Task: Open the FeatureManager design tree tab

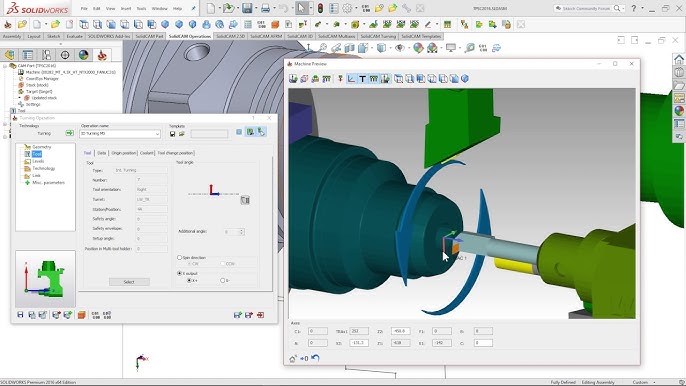Action: 9,55
